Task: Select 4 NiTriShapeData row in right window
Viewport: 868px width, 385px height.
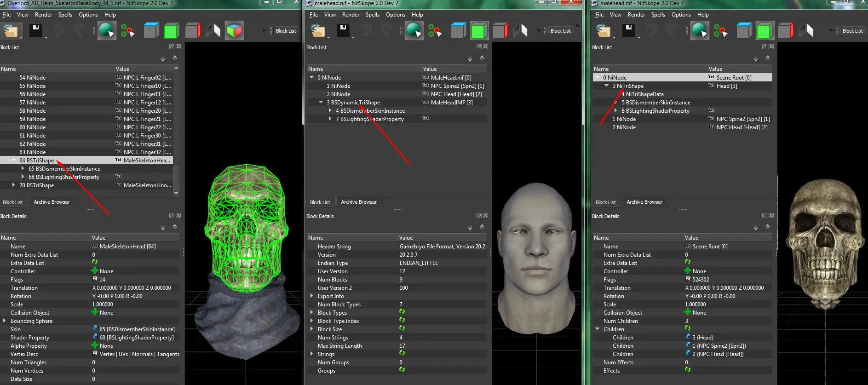Action: point(683,94)
